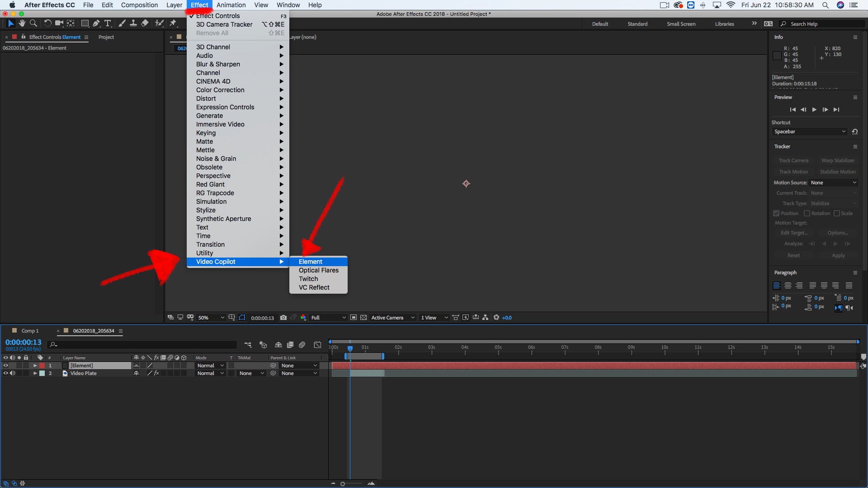Viewport: 868px width, 488px height.
Task: Select the Hand tool
Action: point(22,23)
